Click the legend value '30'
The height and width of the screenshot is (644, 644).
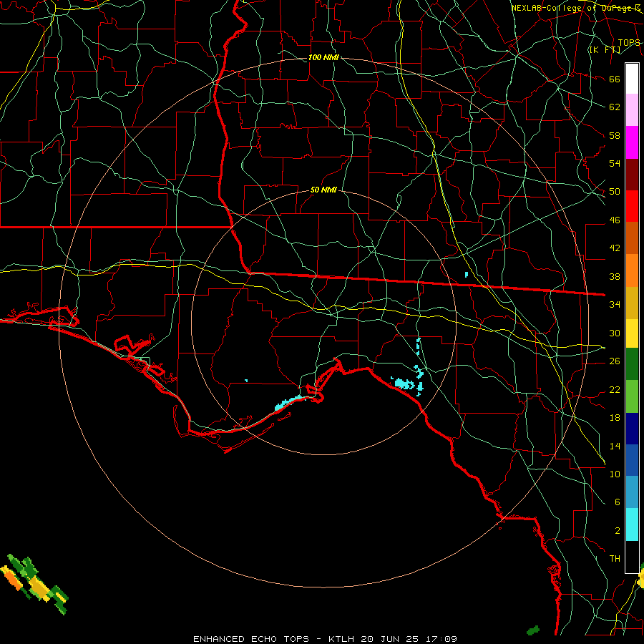pos(615,333)
